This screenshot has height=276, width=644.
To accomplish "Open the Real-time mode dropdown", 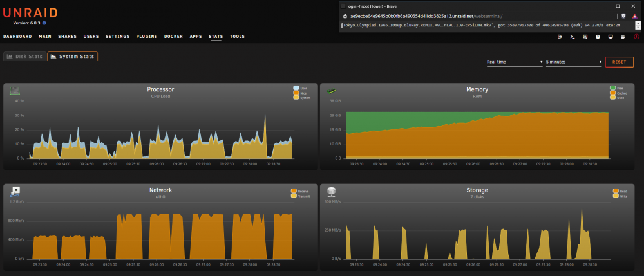I will [x=515, y=62].
